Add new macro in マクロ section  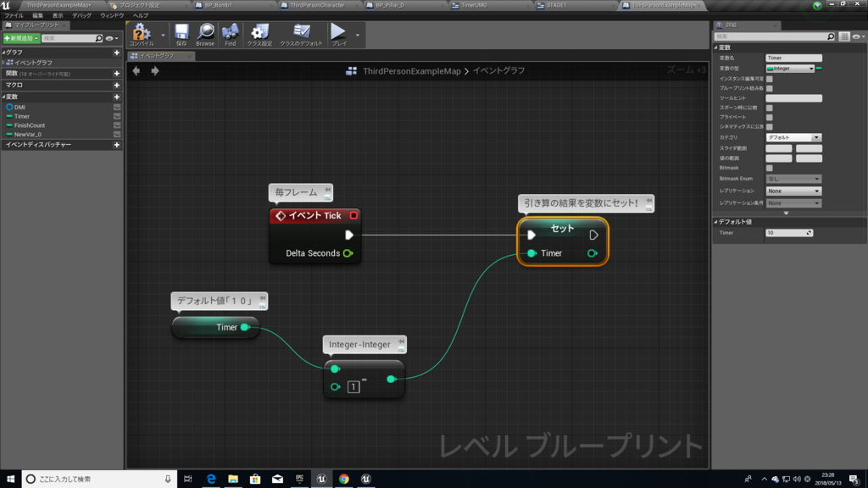point(117,86)
